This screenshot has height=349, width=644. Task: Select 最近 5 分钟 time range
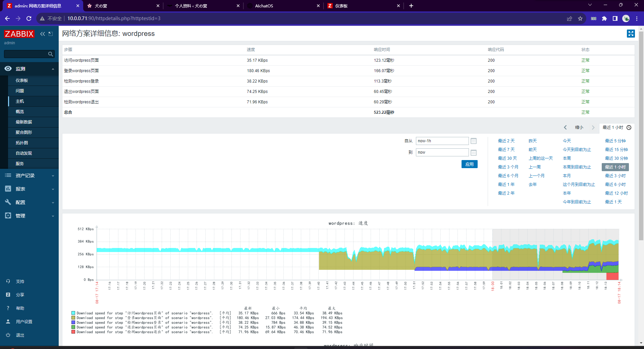615,141
